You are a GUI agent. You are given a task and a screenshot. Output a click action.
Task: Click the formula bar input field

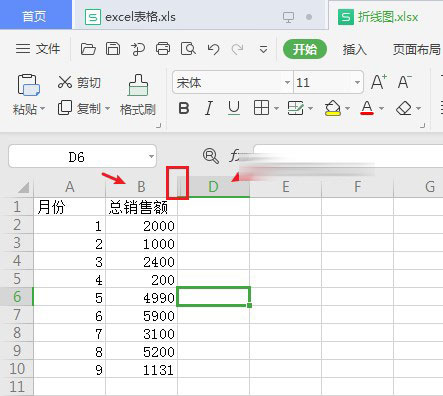click(x=348, y=156)
